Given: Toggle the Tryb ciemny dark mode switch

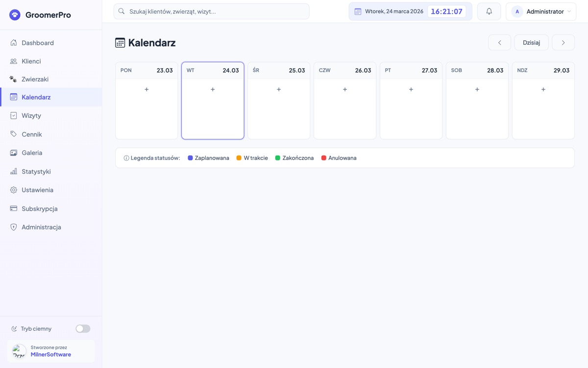Looking at the screenshot, I should 83,329.
